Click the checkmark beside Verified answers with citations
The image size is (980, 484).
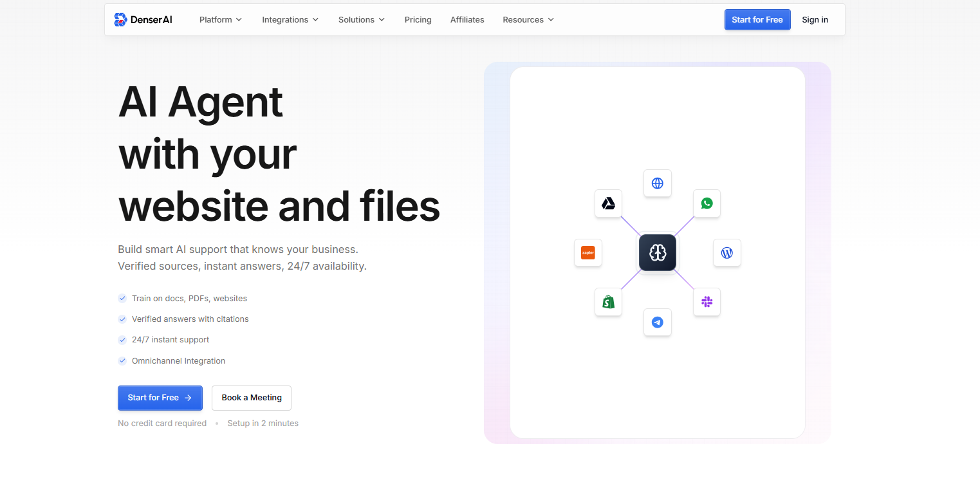pos(122,319)
